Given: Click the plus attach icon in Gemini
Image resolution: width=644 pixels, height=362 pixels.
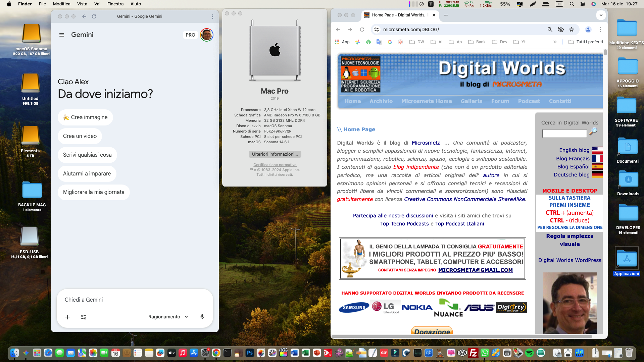Looking at the screenshot, I should (67, 317).
